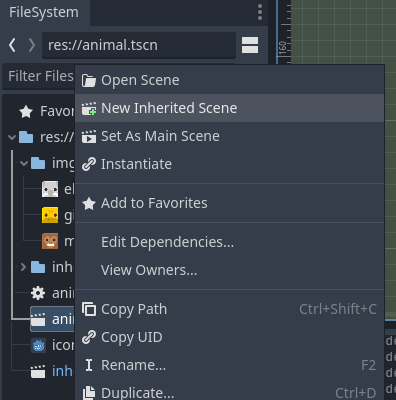Click the res://animal.tscn path field
Image resolution: width=396 pixels, height=400 pixels.
tap(139, 45)
